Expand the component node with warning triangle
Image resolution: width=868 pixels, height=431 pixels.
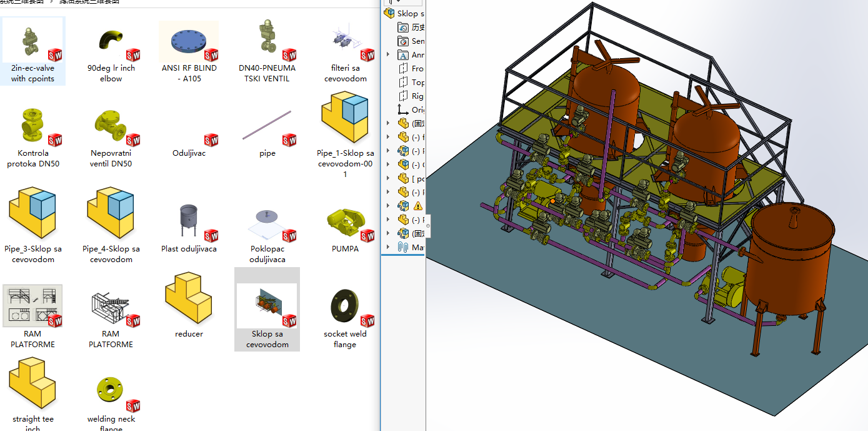tap(388, 206)
